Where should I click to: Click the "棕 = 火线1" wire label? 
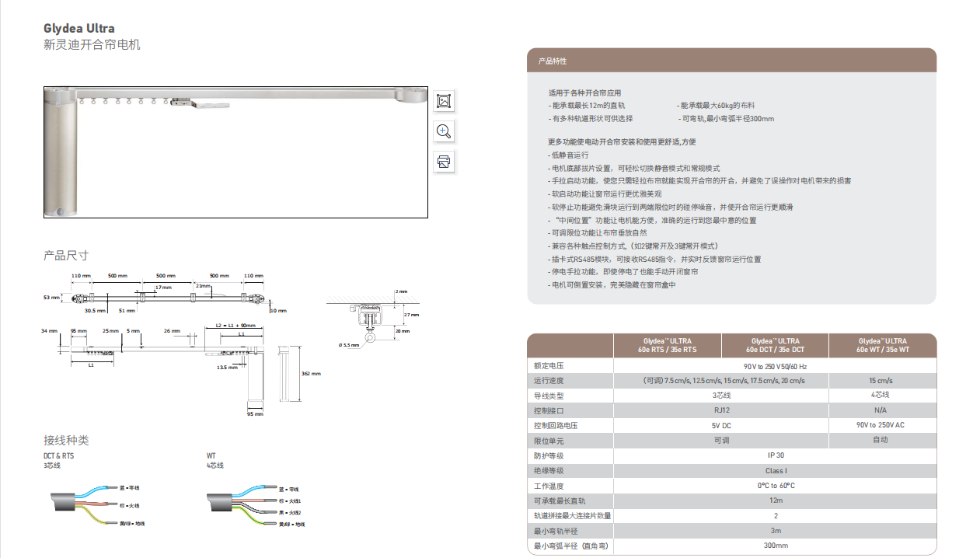click(290, 501)
